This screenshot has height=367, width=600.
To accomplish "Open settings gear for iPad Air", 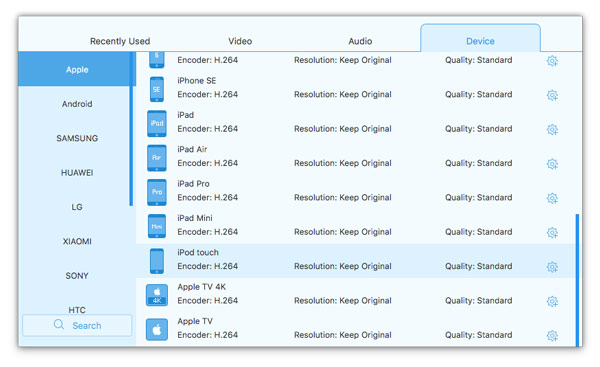I will [x=552, y=164].
